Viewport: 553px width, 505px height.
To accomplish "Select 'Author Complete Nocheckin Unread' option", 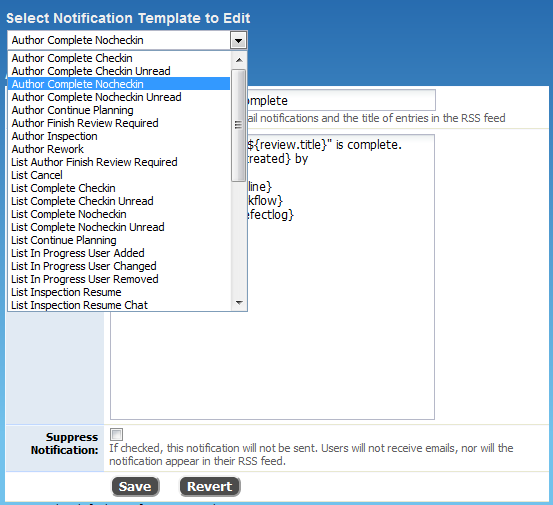I will 120,97.
